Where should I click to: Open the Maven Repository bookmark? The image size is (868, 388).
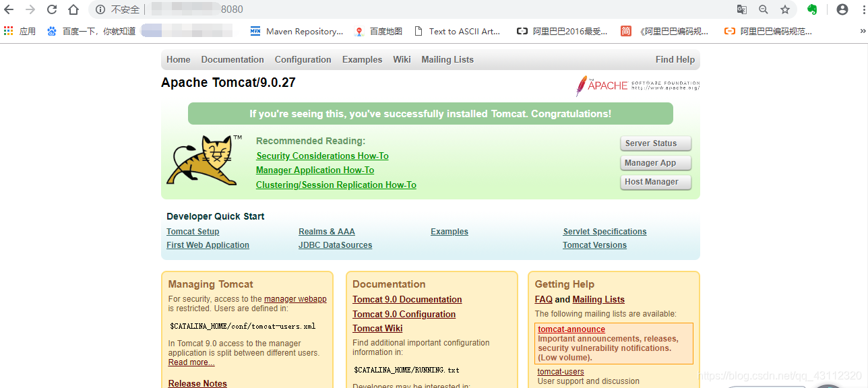coord(297,31)
